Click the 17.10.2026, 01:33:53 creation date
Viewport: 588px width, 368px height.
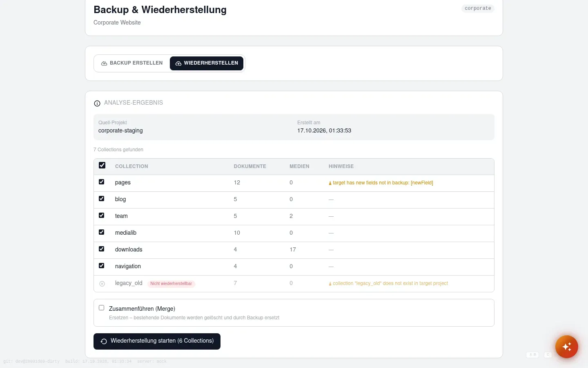click(324, 130)
